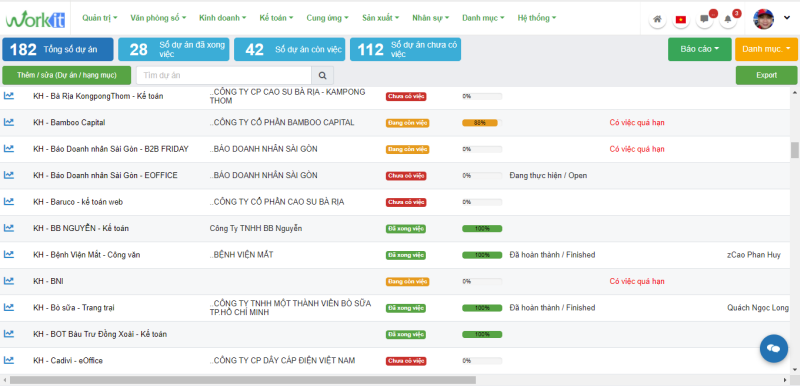Select the 182 Tổng số dự án tile
This screenshot has height=386, width=800.
click(58, 49)
